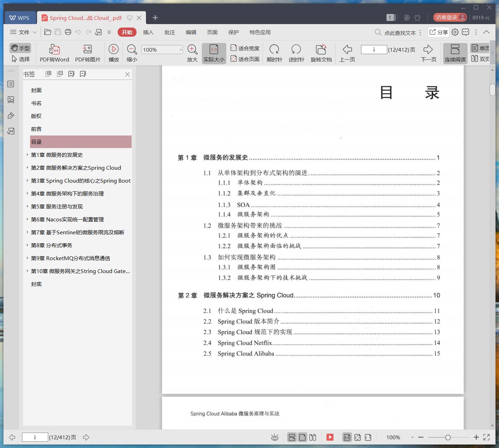Screen dimensions: 499x448
Task: Open the Protect ribbon tab
Action: point(233,32)
